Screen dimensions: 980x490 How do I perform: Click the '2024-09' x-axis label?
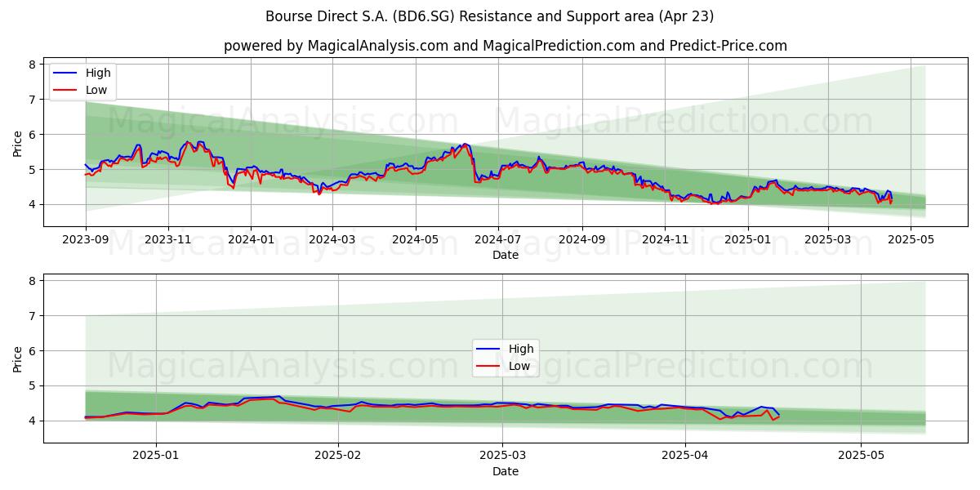(582, 241)
